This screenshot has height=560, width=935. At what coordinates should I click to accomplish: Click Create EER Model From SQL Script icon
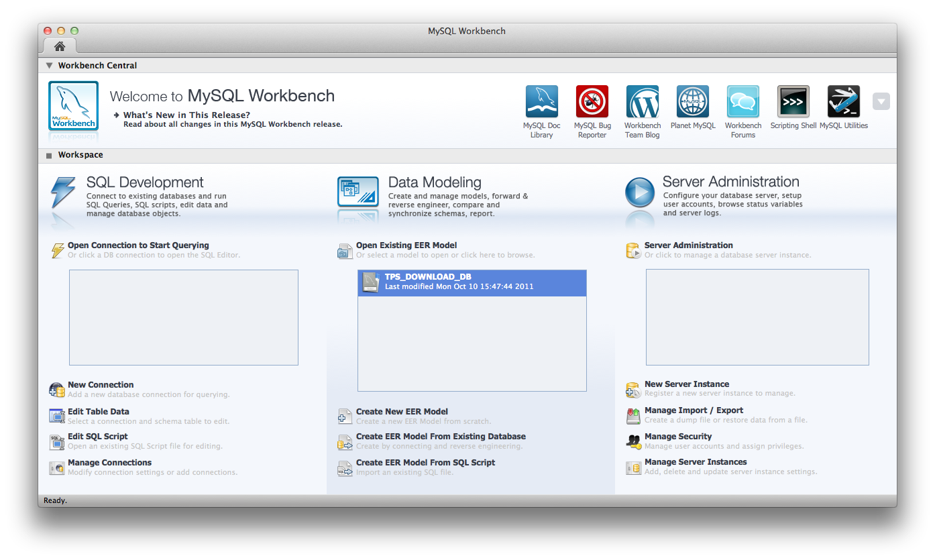[x=345, y=468]
